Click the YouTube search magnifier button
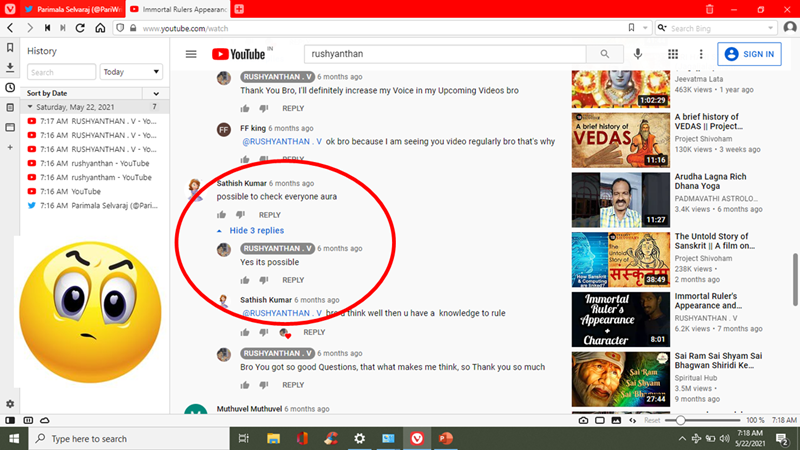 [x=605, y=54]
